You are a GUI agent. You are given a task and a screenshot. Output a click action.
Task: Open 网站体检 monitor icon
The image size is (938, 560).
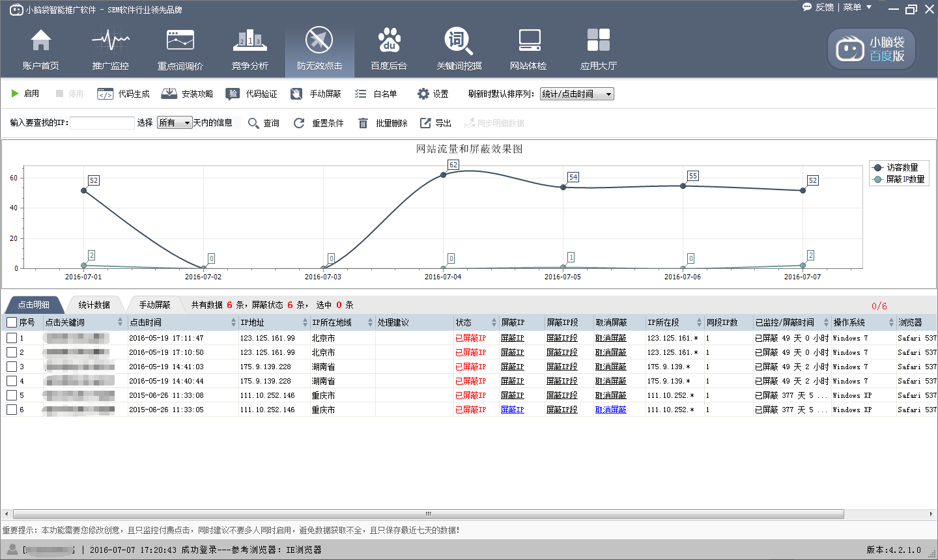[x=528, y=41]
